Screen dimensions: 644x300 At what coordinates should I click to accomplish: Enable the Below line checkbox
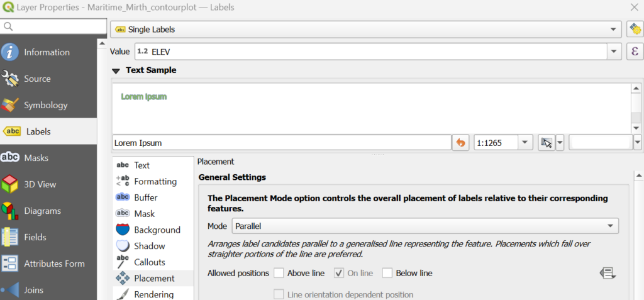pyautogui.click(x=387, y=273)
